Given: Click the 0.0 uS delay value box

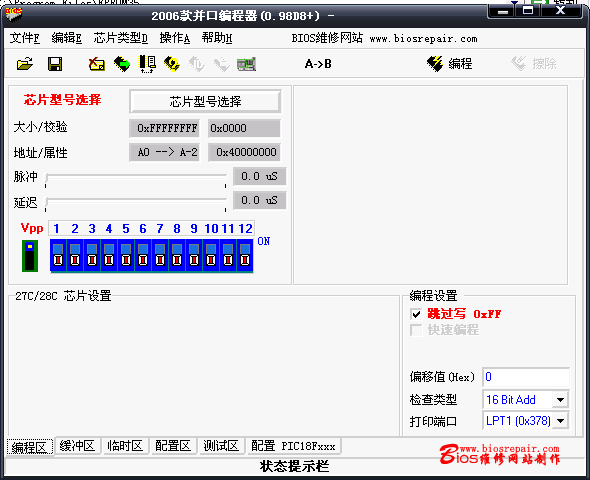Looking at the screenshot, I should pyautogui.click(x=259, y=200).
